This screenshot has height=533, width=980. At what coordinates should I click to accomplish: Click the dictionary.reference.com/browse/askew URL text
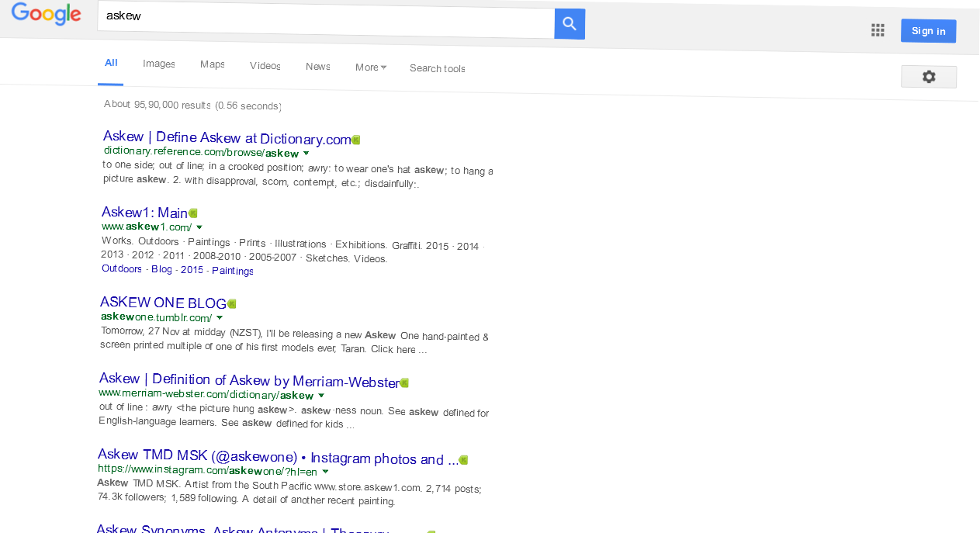pyautogui.click(x=202, y=152)
